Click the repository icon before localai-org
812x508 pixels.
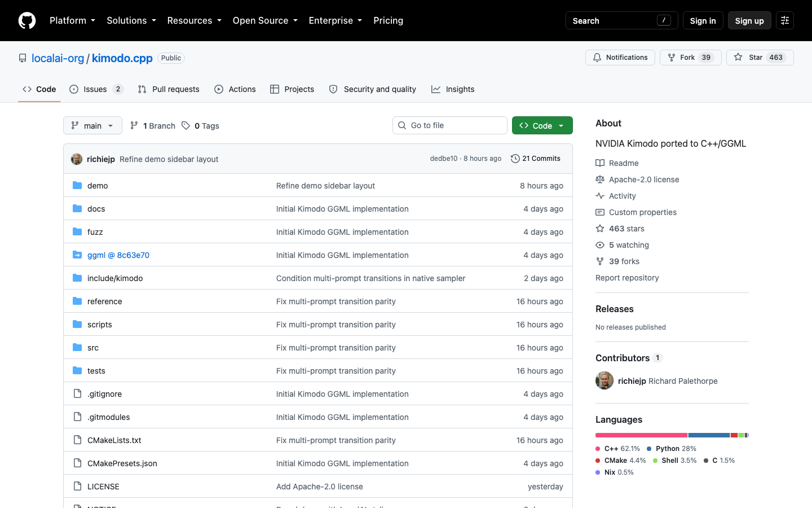(23, 58)
